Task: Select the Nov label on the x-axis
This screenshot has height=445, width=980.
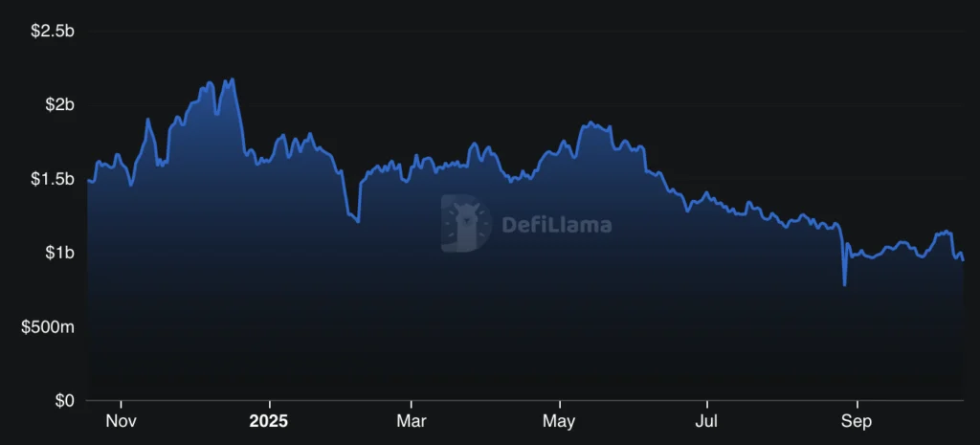Action: click(121, 421)
